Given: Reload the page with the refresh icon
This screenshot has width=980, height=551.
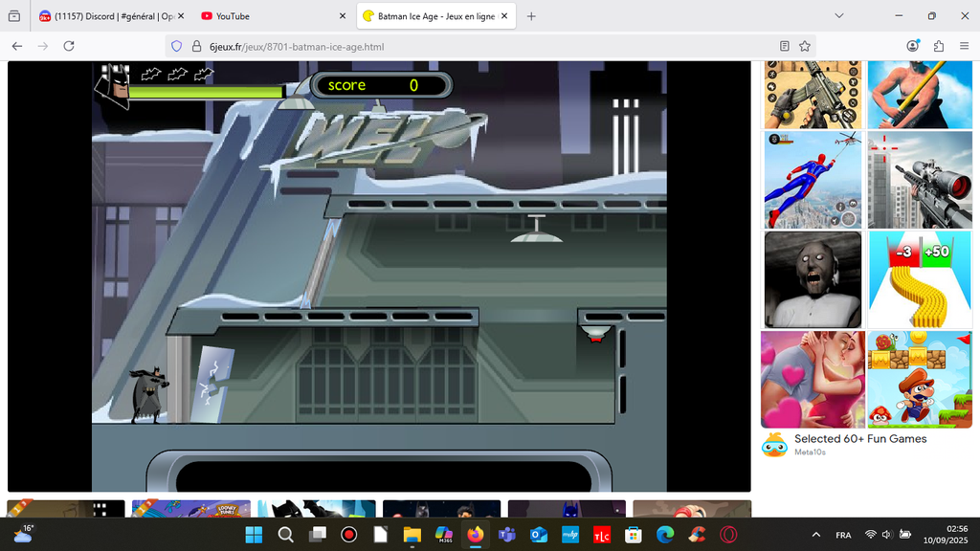Looking at the screenshot, I should [x=69, y=46].
